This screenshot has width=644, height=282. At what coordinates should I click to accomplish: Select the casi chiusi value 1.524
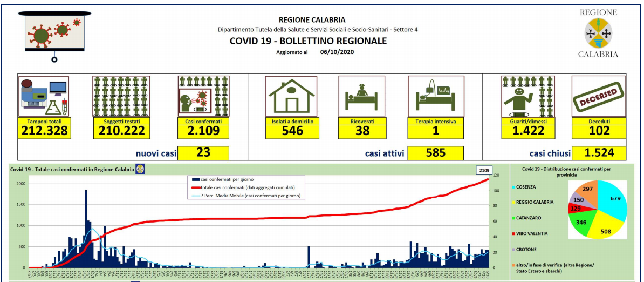(x=599, y=153)
